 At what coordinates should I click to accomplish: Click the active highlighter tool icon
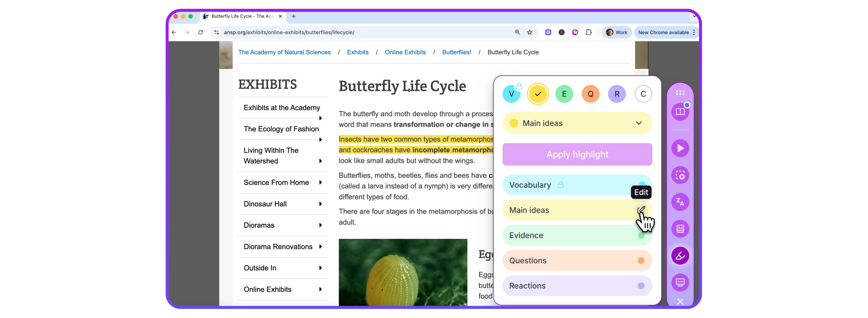pos(680,256)
